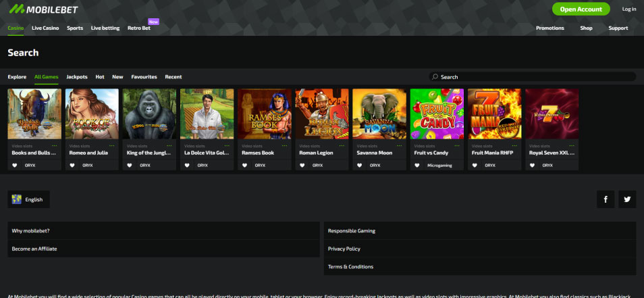This screenshot has height=298, width=644.
Task: Open Mobilebet Twitter page icon
Action: (627, 199)
